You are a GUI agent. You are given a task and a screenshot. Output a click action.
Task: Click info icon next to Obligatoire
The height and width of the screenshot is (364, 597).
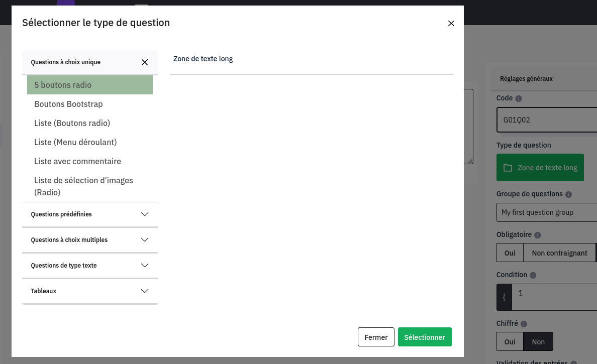[x=537, y=235]
